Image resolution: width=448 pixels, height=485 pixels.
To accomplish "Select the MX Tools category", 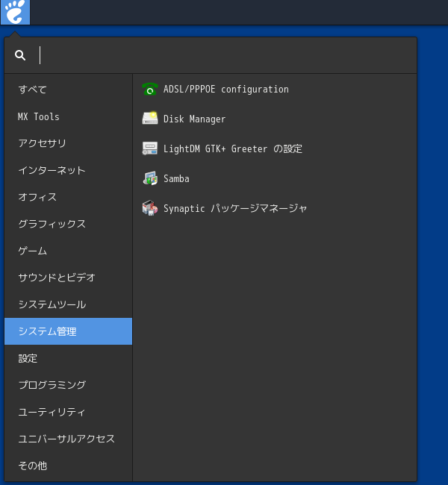I will point(69,116).
